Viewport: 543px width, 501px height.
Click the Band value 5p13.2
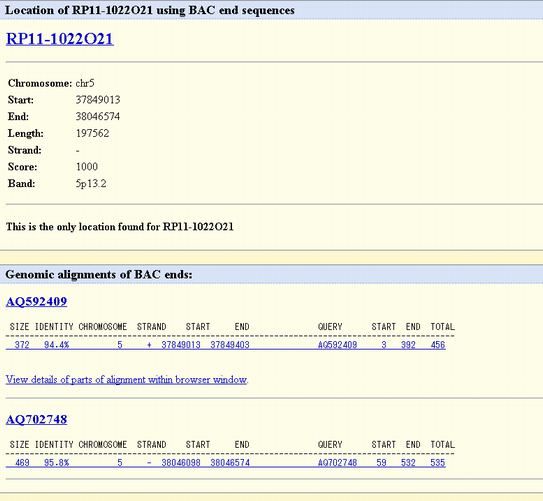(x=91, y=183)
